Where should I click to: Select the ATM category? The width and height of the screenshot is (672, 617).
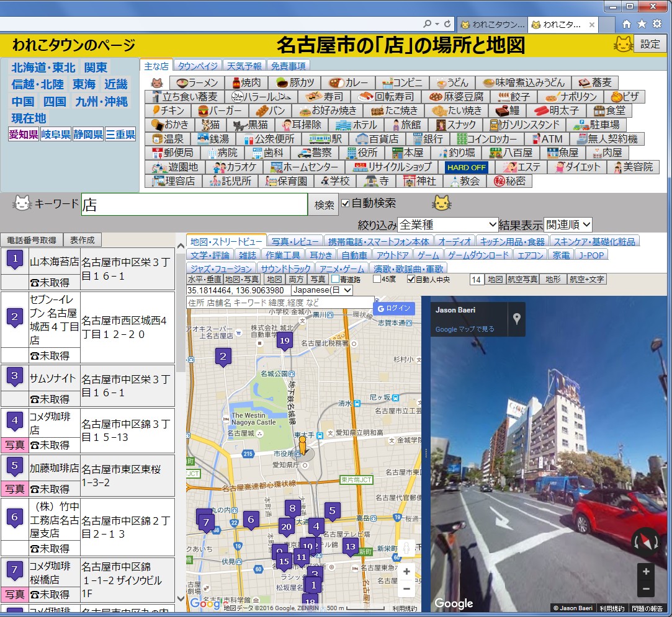coord(547,139)
